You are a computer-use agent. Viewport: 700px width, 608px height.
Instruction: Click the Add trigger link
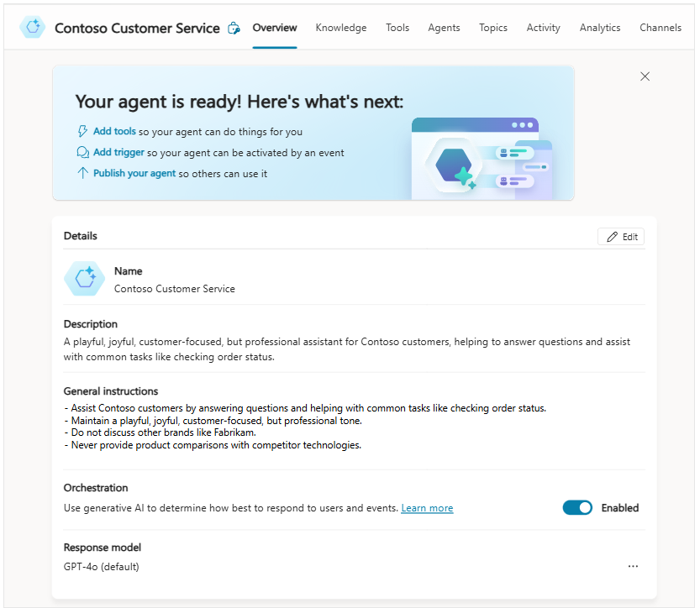118,153
